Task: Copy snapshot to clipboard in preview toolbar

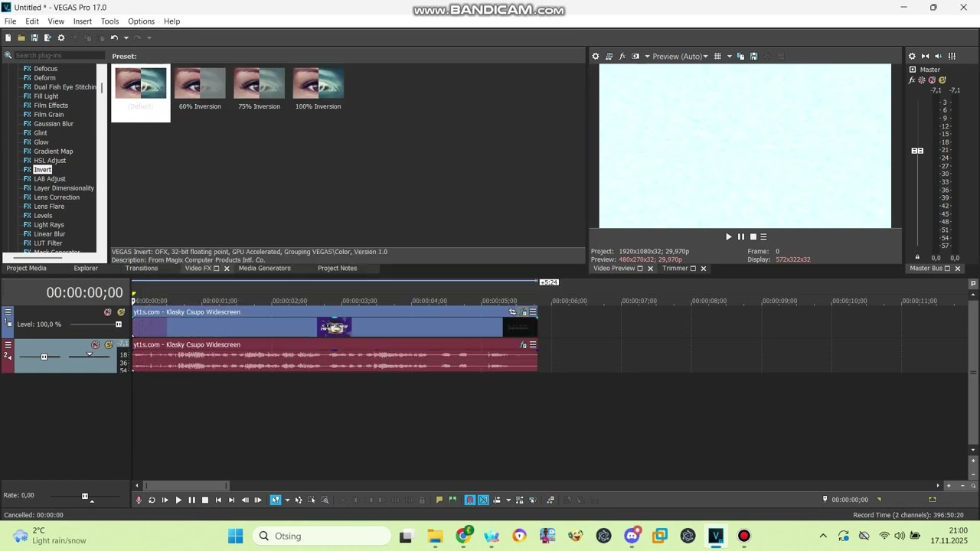Action: point(740,56)
